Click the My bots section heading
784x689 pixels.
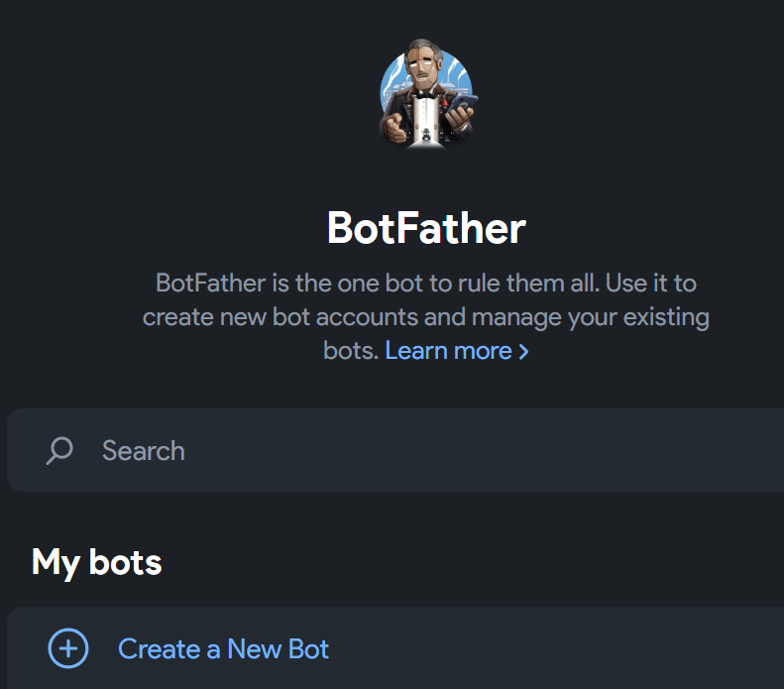97,562
